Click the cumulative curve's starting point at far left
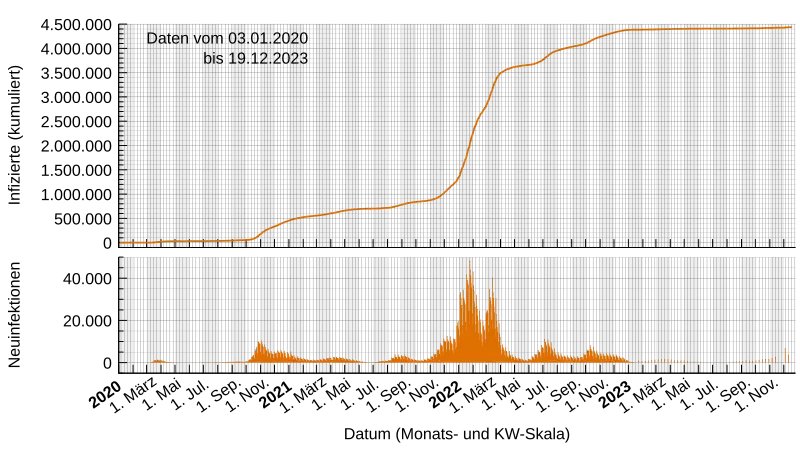800x450 pixels. pyautogui.click(x=122, y=242)
